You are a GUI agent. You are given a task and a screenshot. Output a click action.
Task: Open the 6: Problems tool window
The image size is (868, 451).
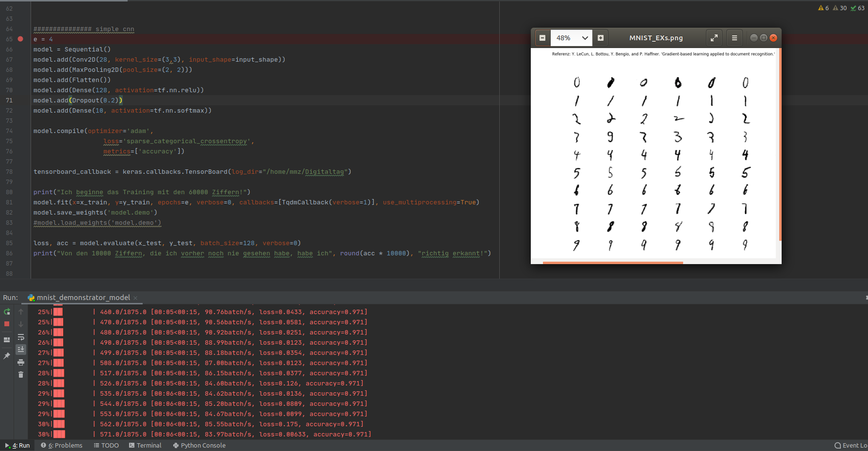pos(62,445)
